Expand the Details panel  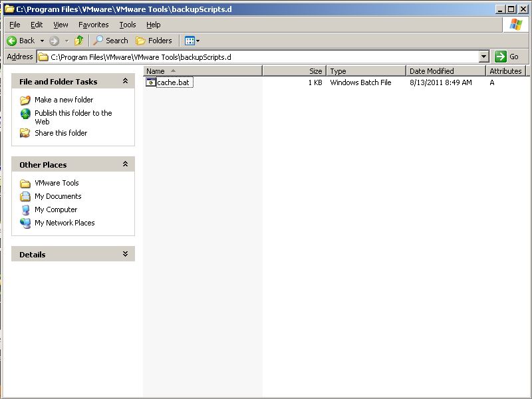[x=125, y=254]
